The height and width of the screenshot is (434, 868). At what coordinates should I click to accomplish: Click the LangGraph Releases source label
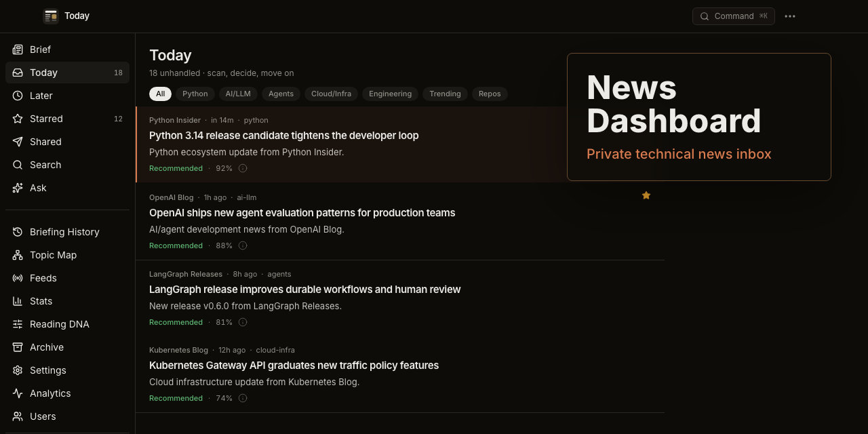point(186,274)
